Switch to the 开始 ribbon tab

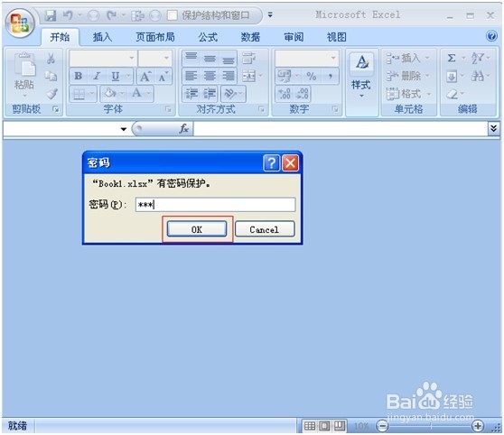(60, 37)
